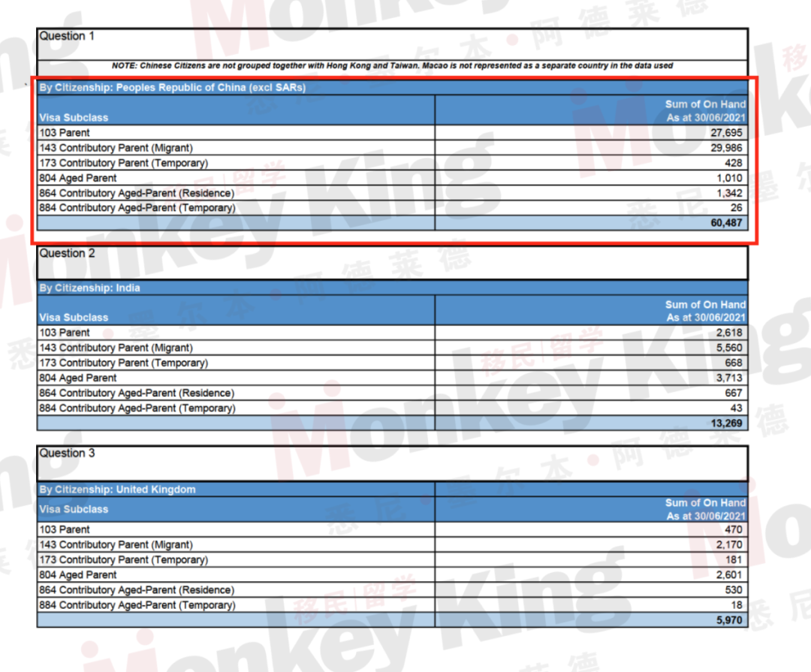Select '103 Parent' row label in China table
Viewport: 811px width, 672px height.
[x=65, y=133]
